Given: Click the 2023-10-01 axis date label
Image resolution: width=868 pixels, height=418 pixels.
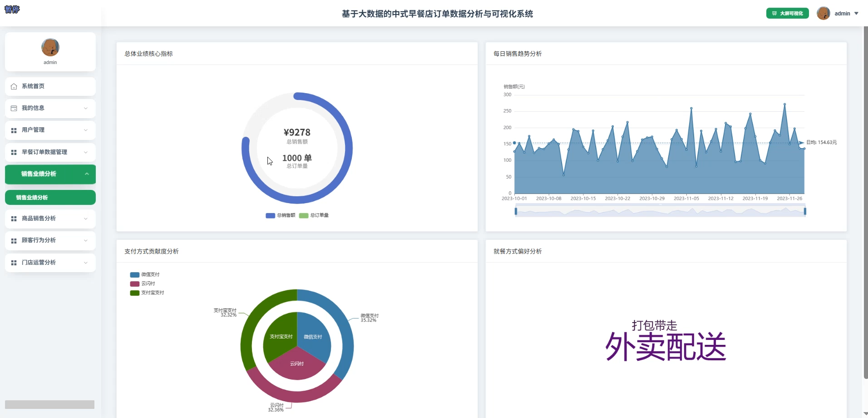Looking at the screenshot, I should 514,199.
